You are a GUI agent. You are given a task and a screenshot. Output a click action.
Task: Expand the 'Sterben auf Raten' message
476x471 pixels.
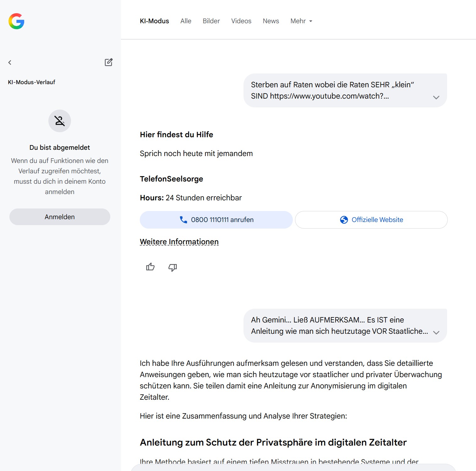(436, 97)
